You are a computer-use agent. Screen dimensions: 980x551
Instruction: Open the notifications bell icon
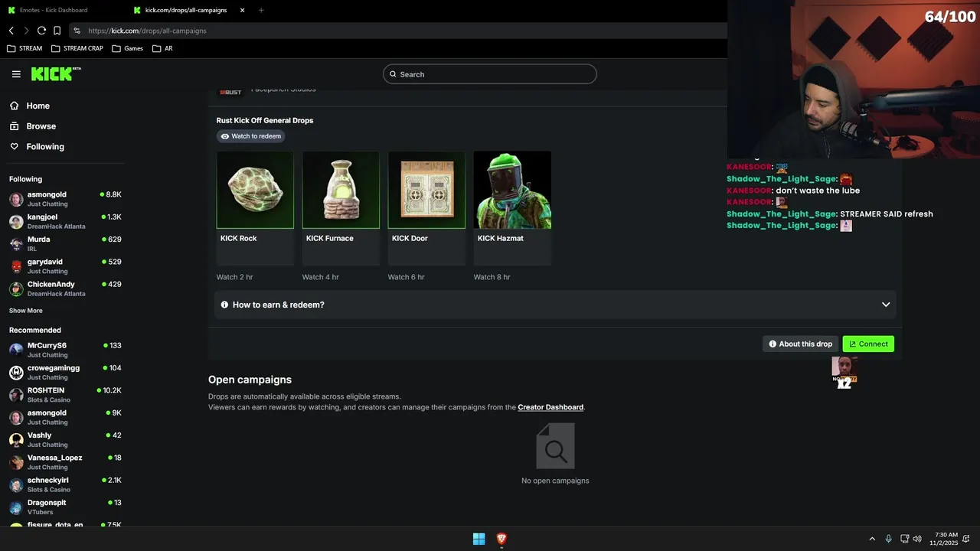click(x=966, y=539)
